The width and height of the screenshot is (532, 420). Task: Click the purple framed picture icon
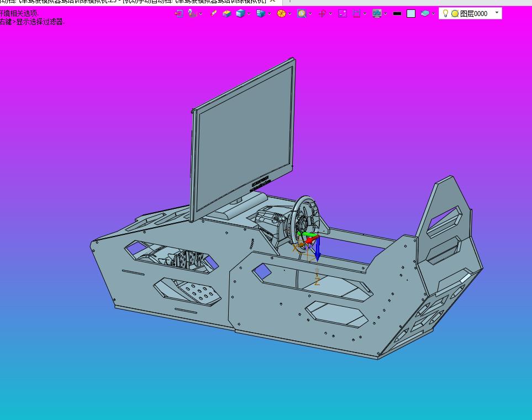coord(343,14)
